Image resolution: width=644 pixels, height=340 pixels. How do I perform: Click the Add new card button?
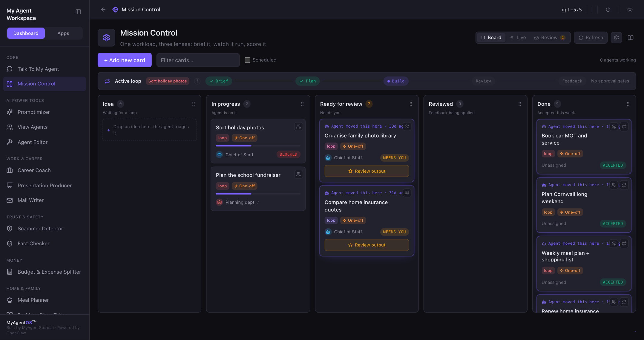pyautogui.click(x=125, y=60)
